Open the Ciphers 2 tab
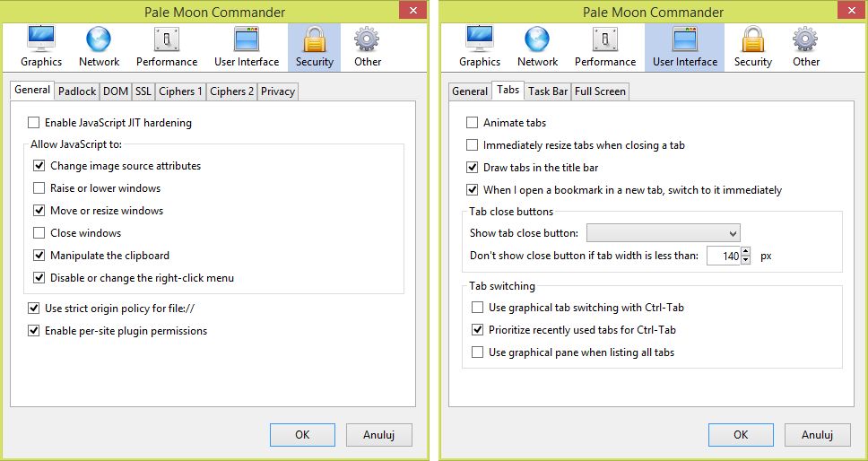 coord(231,91)
